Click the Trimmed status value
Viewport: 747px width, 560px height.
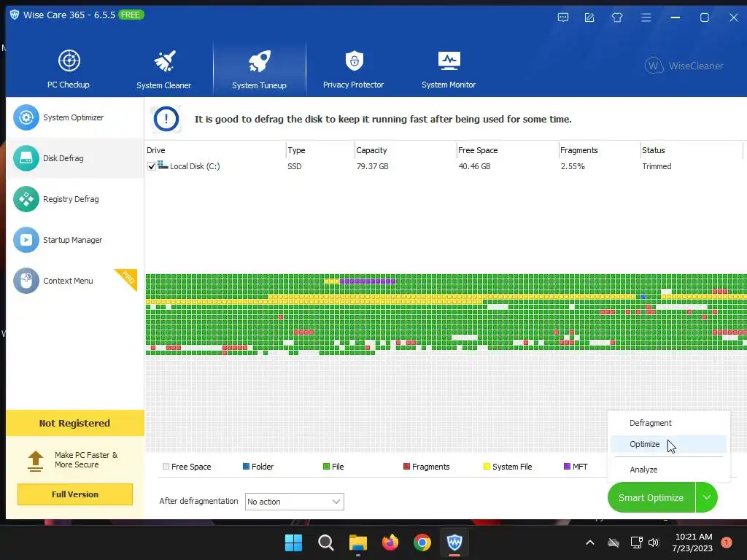tap(657, 167)
